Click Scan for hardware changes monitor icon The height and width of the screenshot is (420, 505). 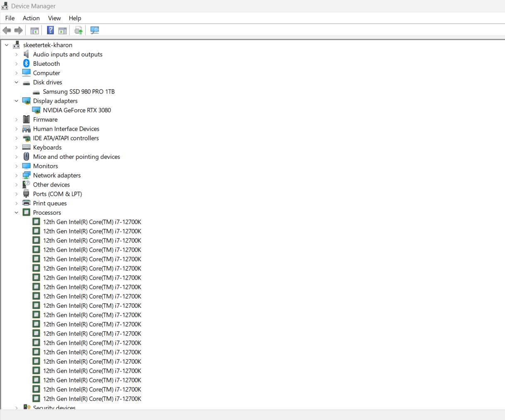point(95,30)
